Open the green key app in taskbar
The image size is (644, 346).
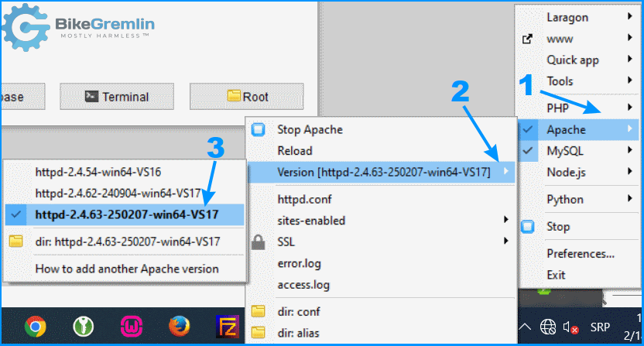pyautogui.click(x=84, y=327)
